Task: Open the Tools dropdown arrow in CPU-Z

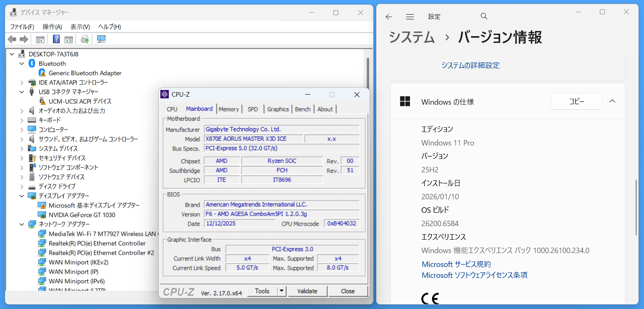Action: click(x=282, y=291)
